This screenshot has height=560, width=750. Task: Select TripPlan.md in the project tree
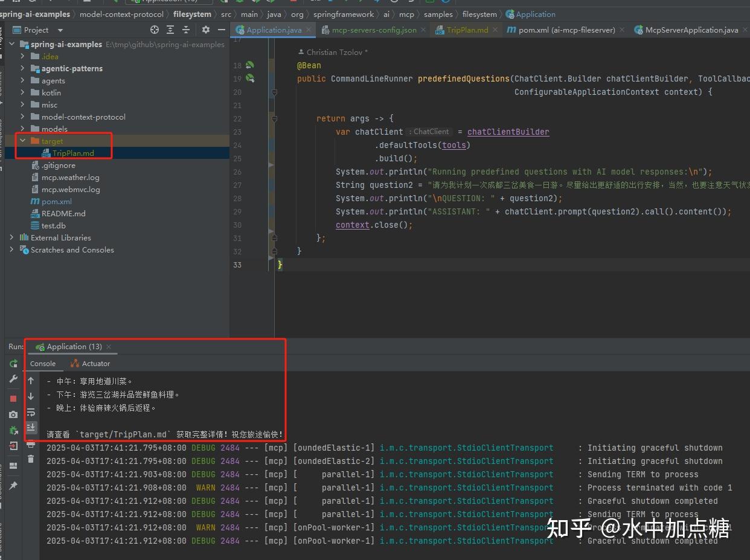pos(73,153)
